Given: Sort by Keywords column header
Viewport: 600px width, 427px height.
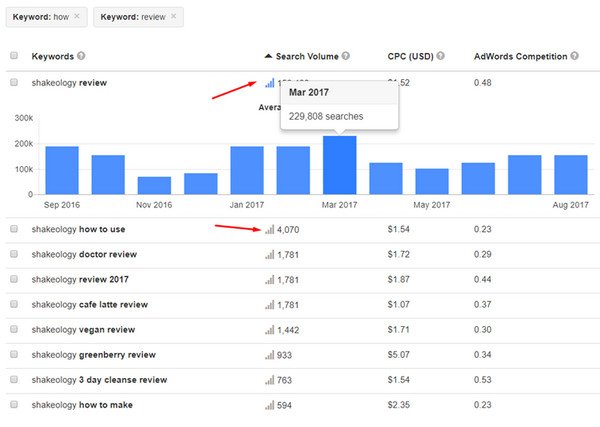Looking at the screenshot, I should coord(52,56).
